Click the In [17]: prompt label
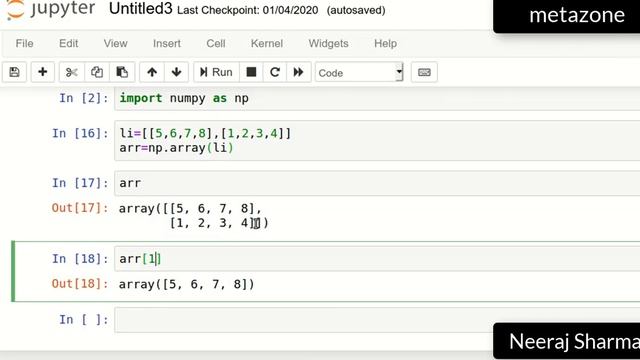The width and height of the screenshot is (640, 360). point(80,183)
